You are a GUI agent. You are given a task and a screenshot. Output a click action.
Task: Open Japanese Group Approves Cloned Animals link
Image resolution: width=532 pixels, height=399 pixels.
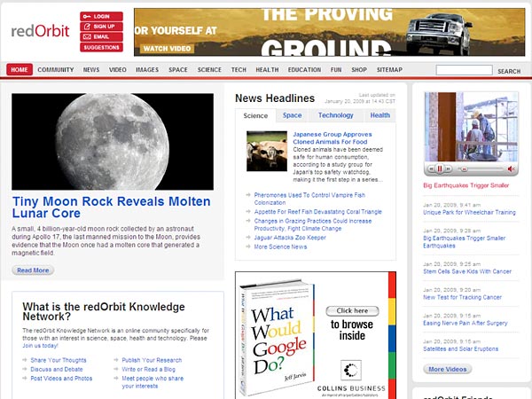pos(332,138)
